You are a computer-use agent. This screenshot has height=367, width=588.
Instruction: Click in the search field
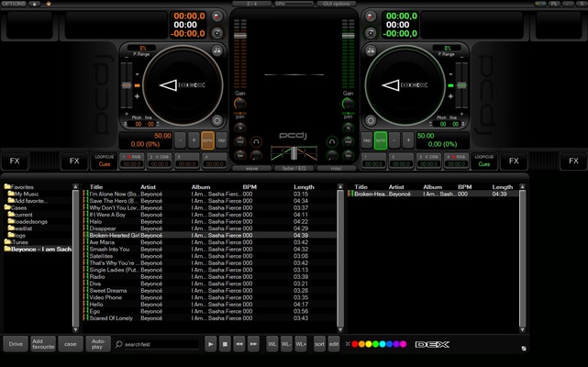[161, 344]
